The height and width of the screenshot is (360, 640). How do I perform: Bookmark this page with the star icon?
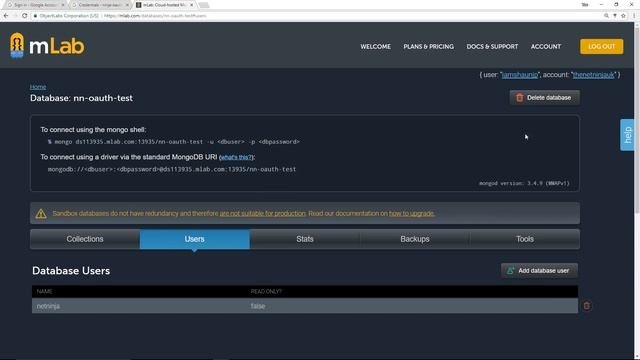coord(623,16)
